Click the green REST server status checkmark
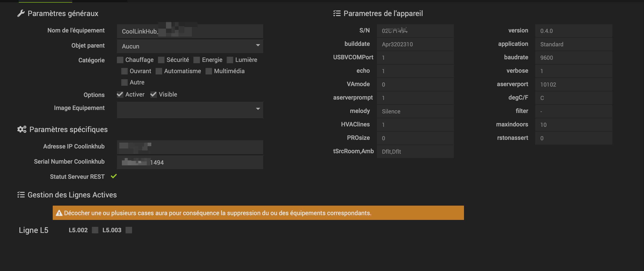 coord(114,176)
